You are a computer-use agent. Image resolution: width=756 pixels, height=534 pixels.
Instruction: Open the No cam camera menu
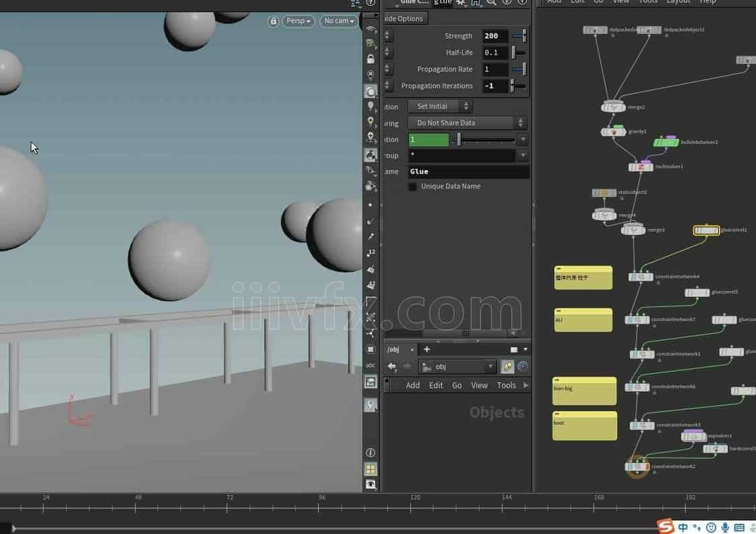coord(338,21)
